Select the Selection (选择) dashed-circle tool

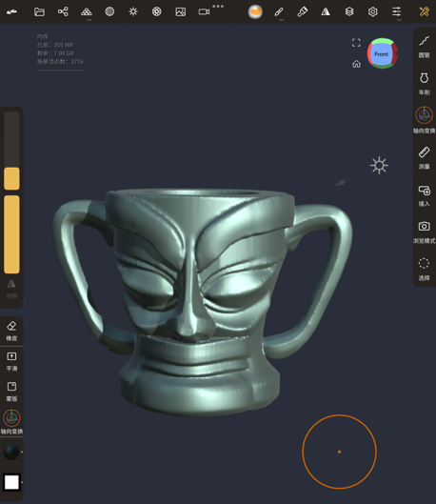[425, 269]
